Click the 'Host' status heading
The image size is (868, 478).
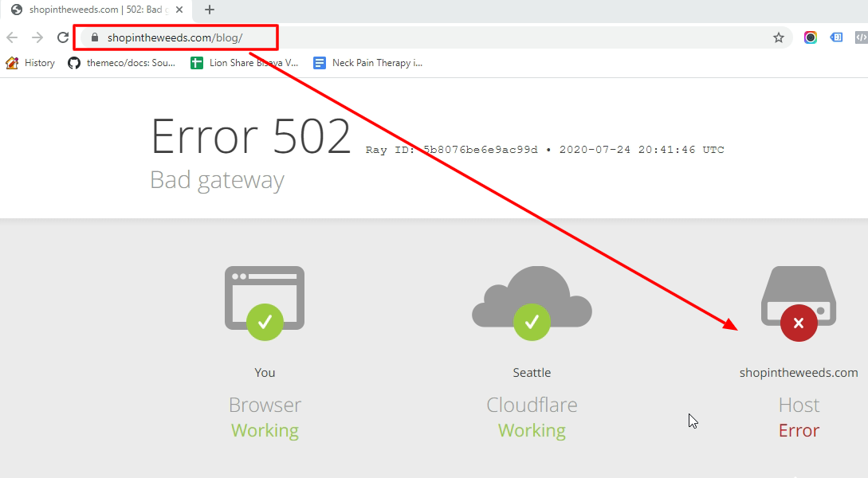[x=799, y=405]
